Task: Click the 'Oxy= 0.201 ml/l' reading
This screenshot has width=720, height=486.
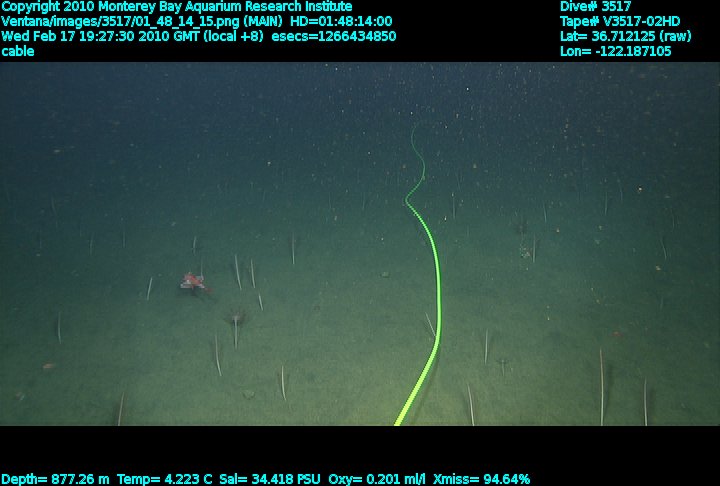Action: click(x=377, y=480)
